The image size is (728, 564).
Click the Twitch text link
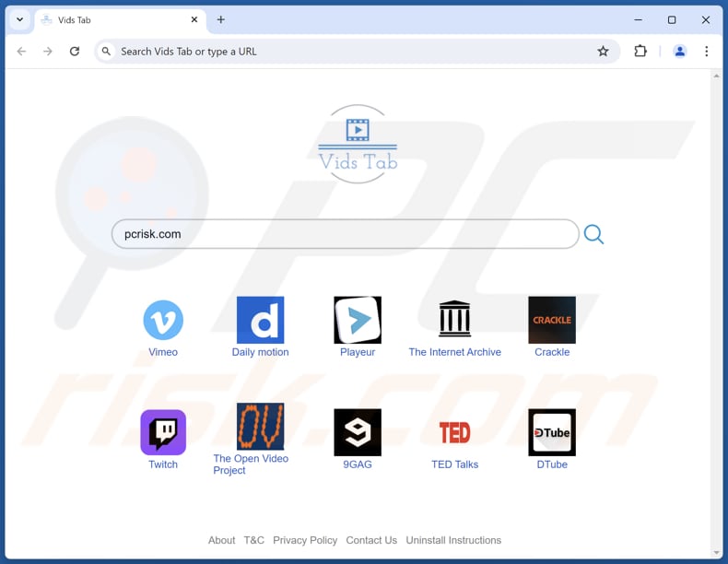coord(163,464)
